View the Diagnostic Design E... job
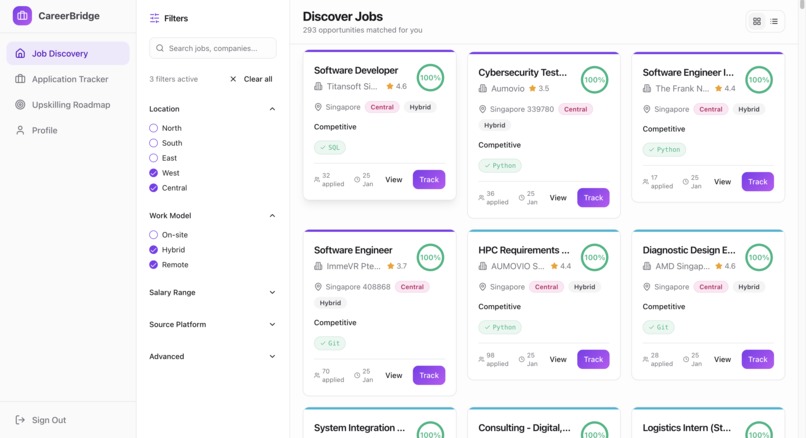The height and width of the screenshot is (438, 806). 722,360
